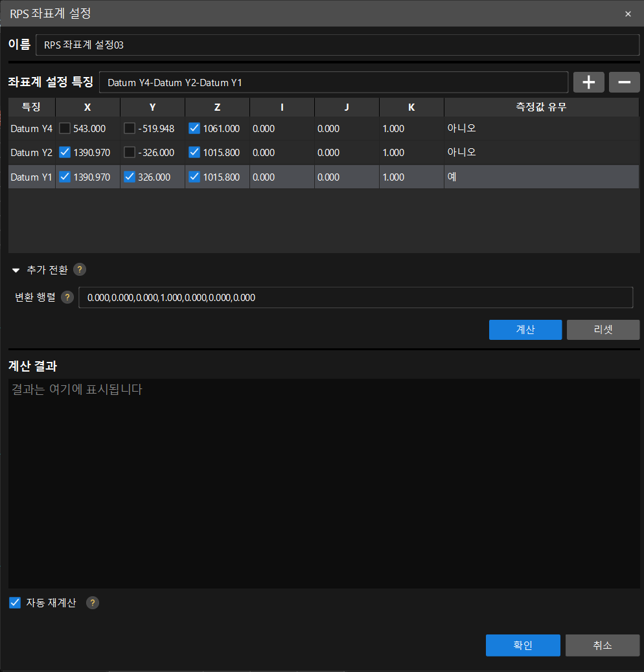The height and width of the screenshot is (672, 644).
Task: Uncheck Y checkbox for Datum Y1
Action: [x=130, y=177]
